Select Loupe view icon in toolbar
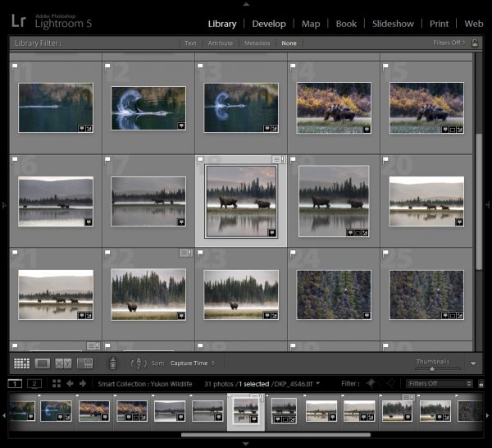 (43, 363)
